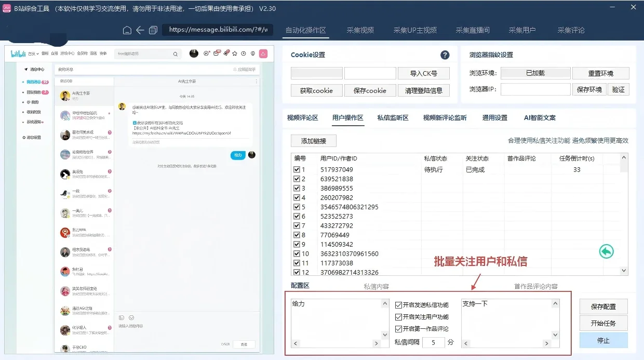Image resolution: width=644 pixels, height=360 pixels.
Task: Click the 浏览器IP input field
Action: (x=535, y=89)
